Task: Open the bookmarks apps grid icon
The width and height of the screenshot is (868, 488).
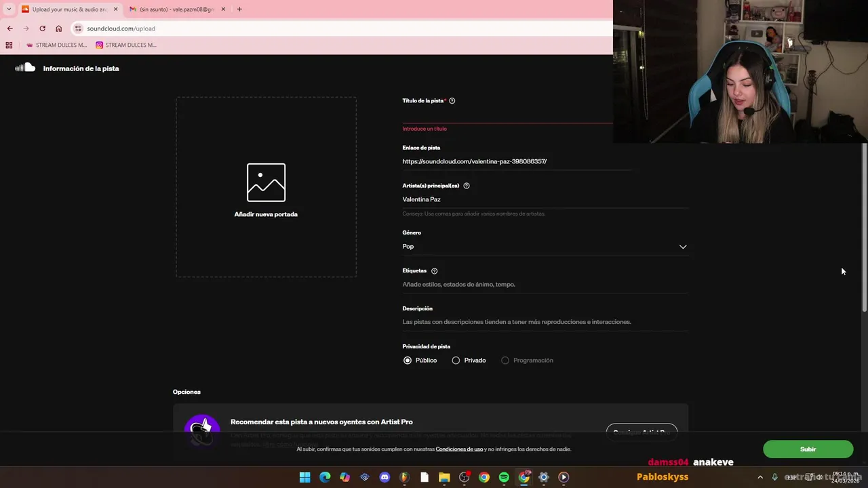Action: click(9, 45)
